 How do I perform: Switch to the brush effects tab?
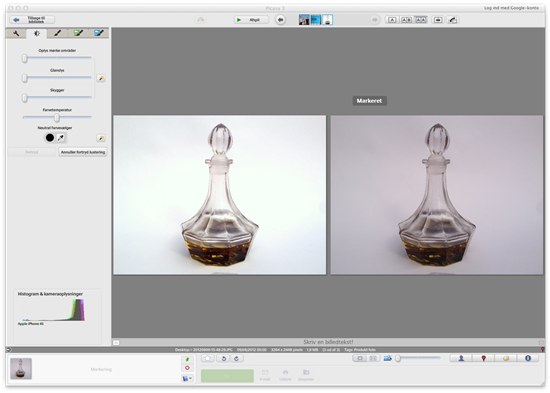point(58,33)
